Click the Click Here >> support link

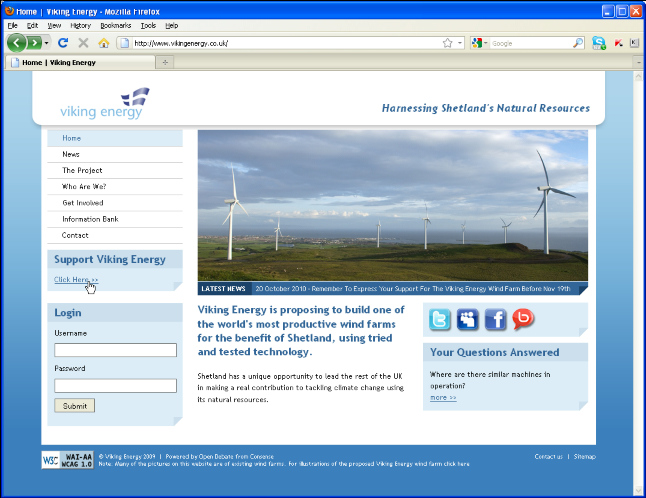click(x=76, y=280)
